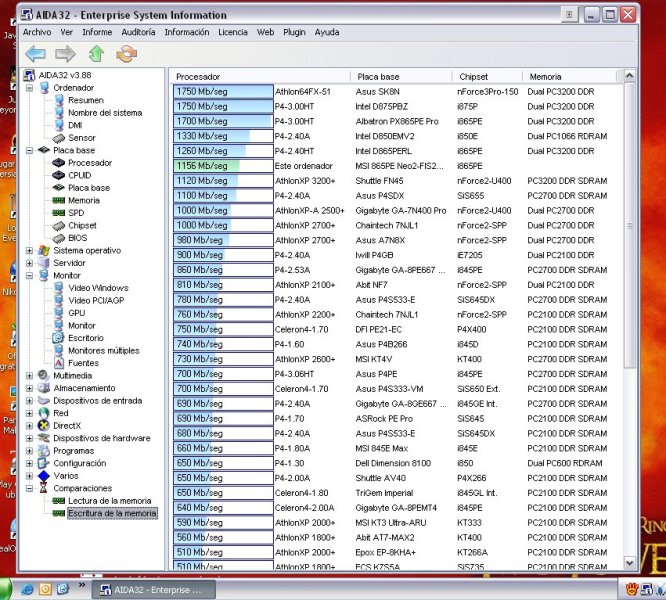Click the green Up arrow toolbar icon
The image size is (666, 600).
96,54
